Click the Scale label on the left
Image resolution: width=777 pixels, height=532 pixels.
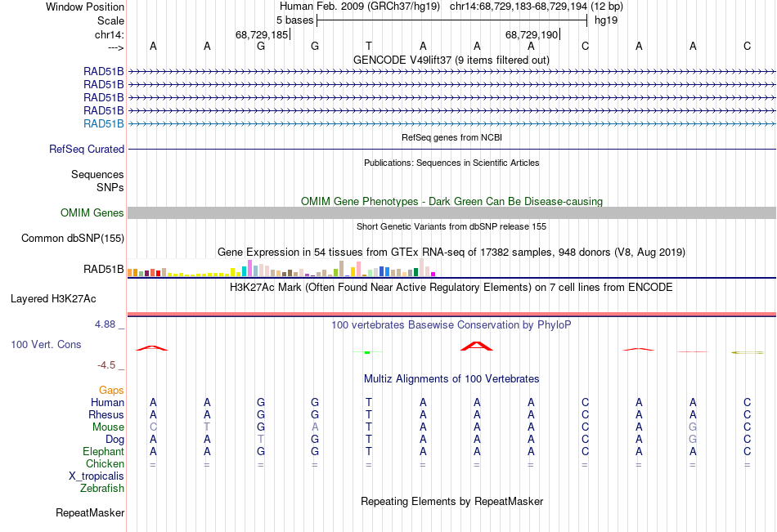(x=110, y=20)
